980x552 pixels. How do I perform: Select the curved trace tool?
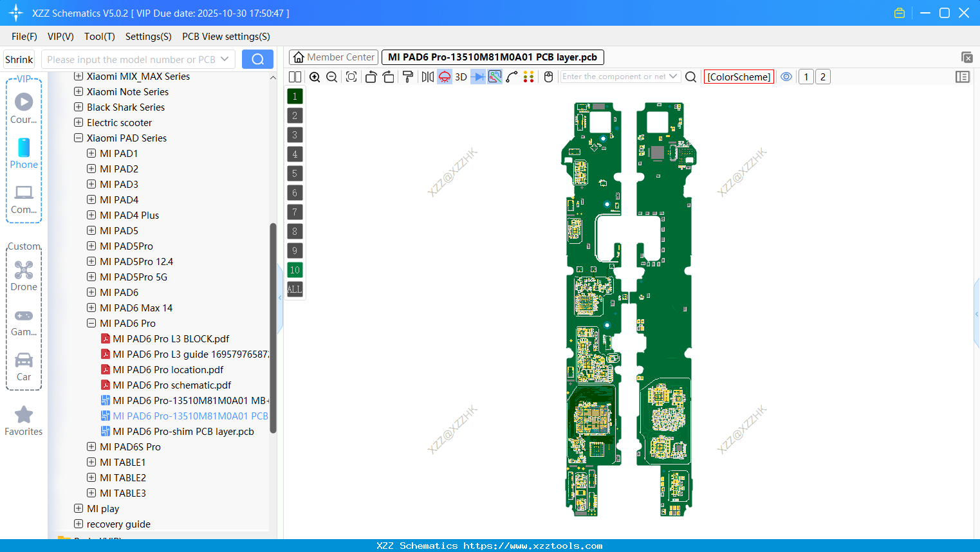point(512,77)
